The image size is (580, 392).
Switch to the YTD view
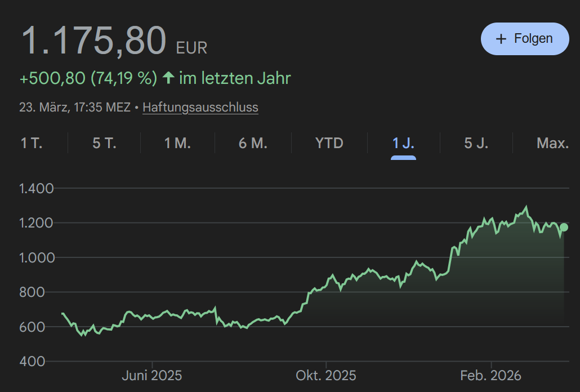[328, 143]
